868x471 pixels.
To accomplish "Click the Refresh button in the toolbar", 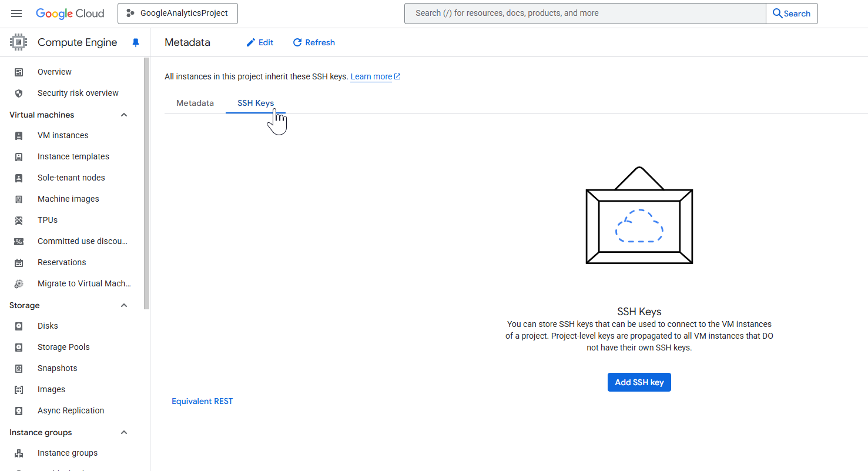I will coord(314,42).
